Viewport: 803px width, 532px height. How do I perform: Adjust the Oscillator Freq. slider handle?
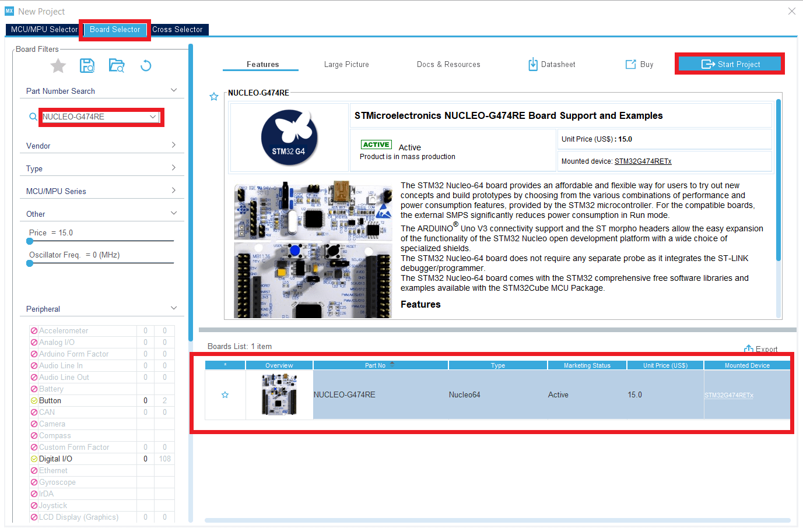tap(30, 263)
